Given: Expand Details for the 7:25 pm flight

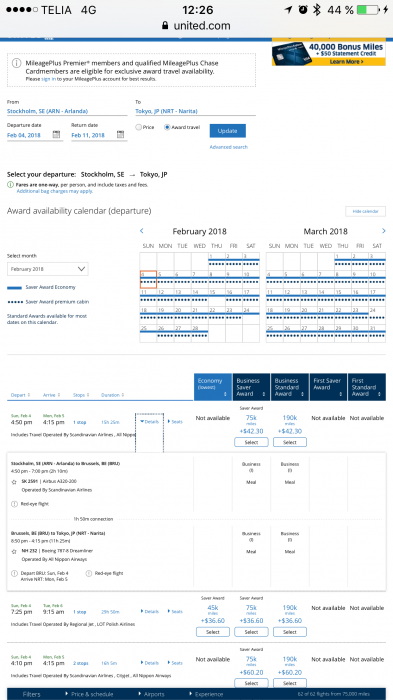Looking at the screenshot, I should (x=150, y=612).
